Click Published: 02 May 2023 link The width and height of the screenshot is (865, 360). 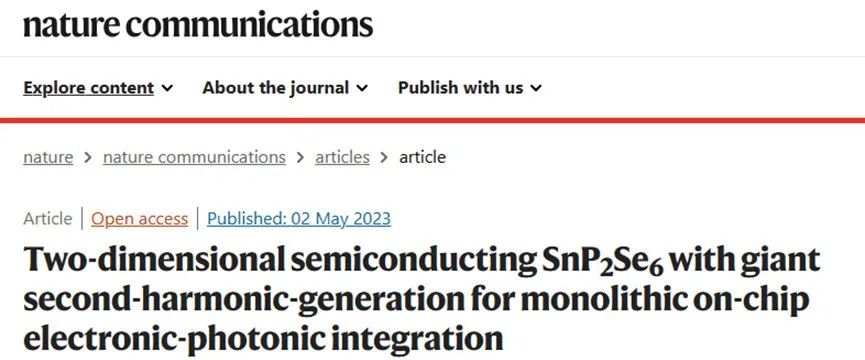coord(298,219)
